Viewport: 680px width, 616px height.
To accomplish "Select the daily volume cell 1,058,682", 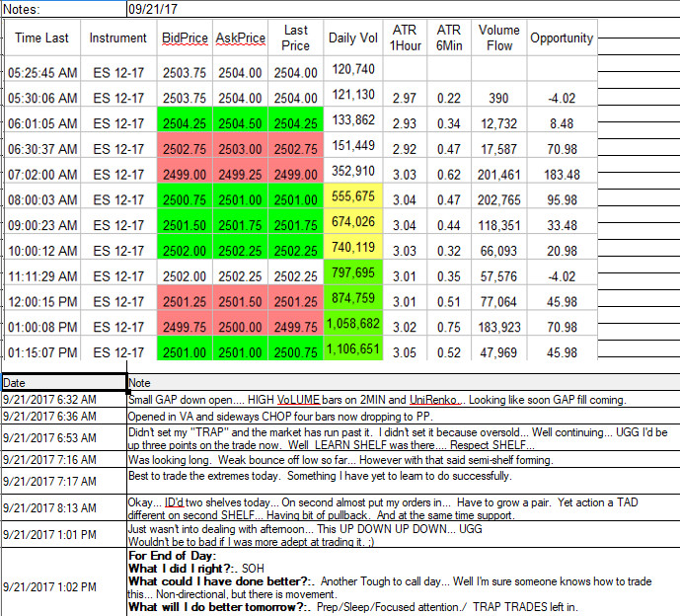I will pos(353,323).
